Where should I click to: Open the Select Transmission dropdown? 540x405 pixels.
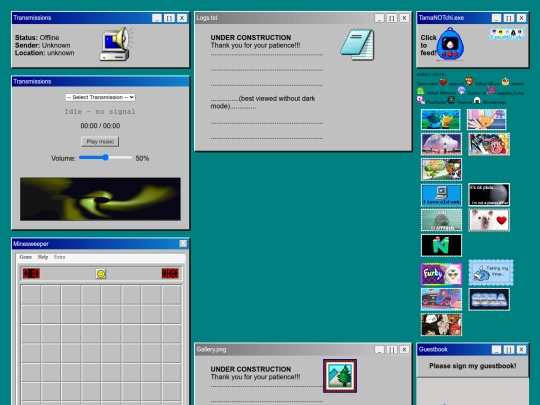100,97
